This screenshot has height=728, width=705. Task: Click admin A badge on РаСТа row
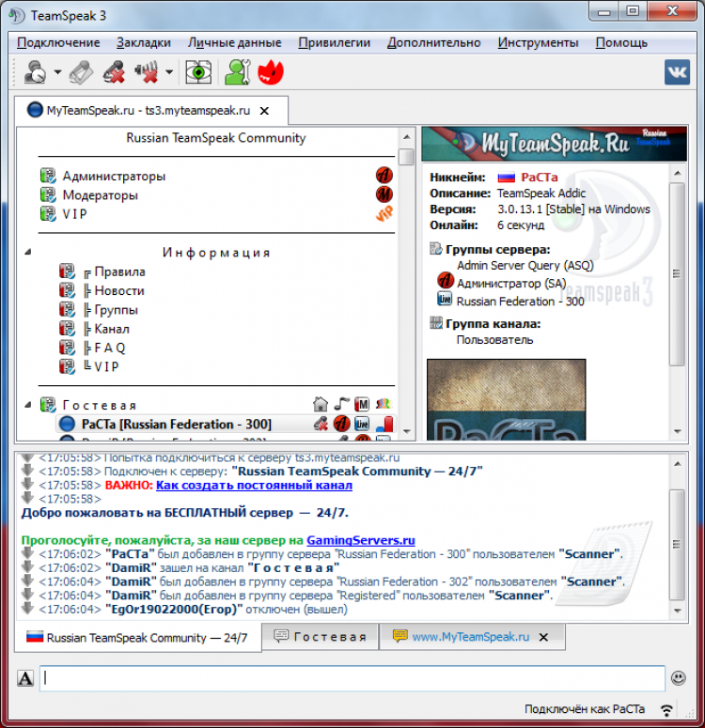[341, 424]
